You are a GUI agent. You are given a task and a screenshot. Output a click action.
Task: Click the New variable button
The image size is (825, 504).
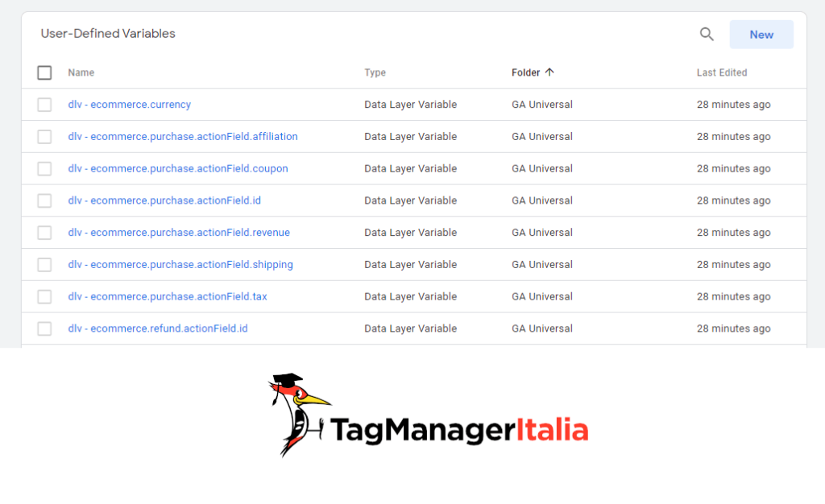coord(761,35)
